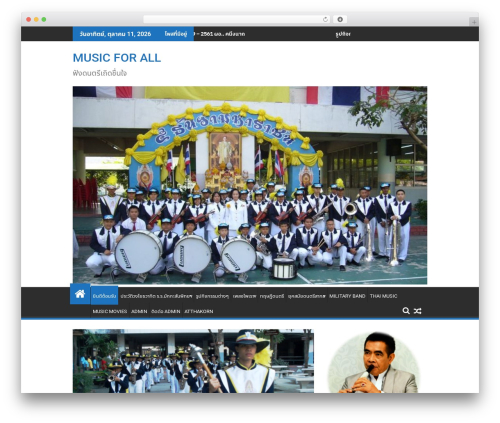Open MUSIC MOVIES menu item
The image size is (500, 423).
[x=110, y=311]
